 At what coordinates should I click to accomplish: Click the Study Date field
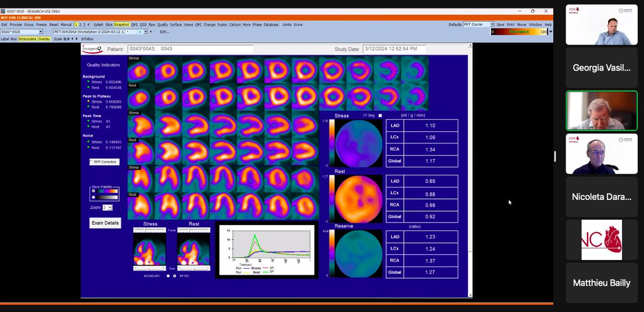tap(394, 49)
